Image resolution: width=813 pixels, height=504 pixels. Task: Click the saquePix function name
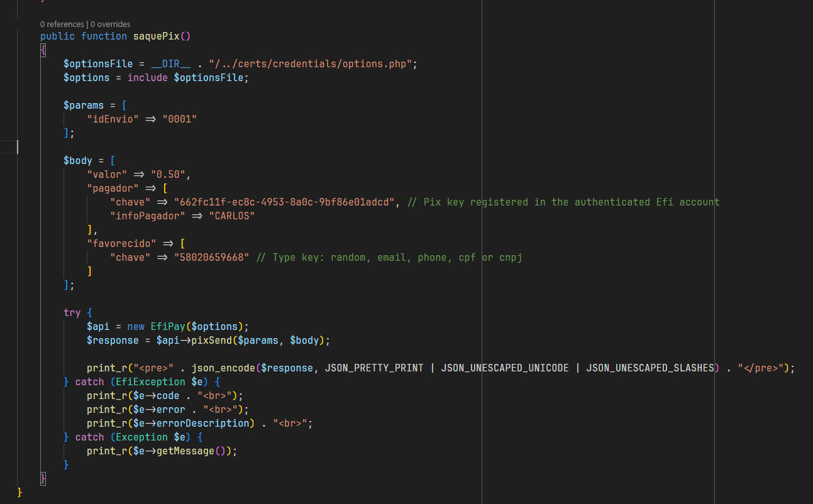pyautogui.click(x=156, y=36)
